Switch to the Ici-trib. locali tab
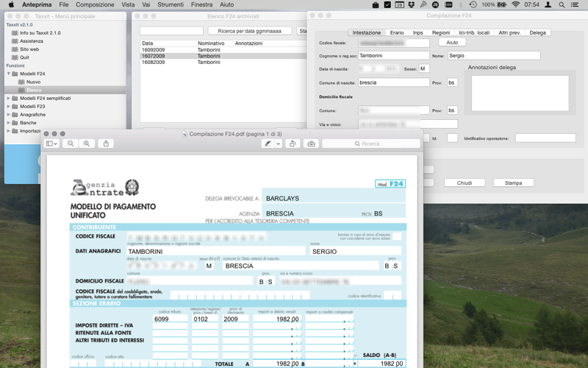This screenshot has width=588, height=368. [x=474, y=32]
